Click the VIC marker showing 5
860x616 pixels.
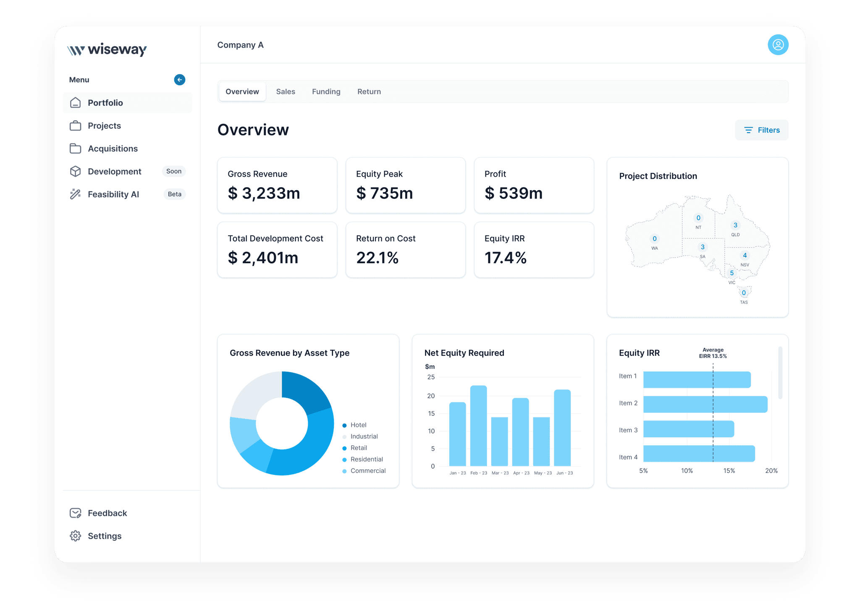pos(732,273)
